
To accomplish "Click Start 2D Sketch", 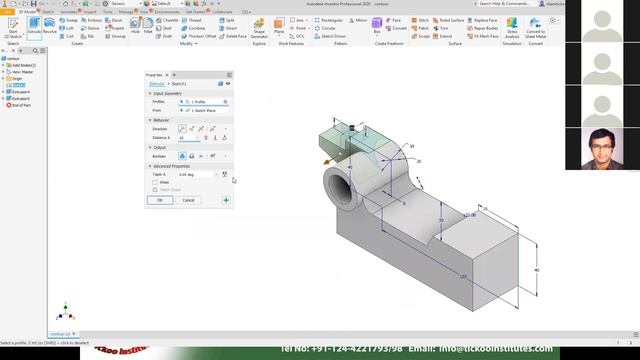I will click(13, 28).
